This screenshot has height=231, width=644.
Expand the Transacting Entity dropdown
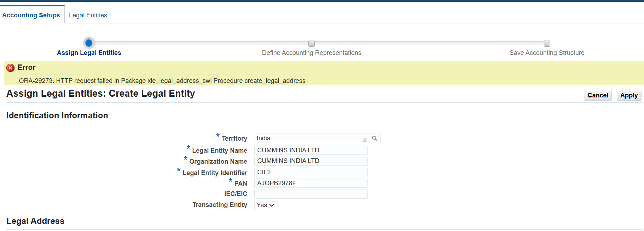point(265,205)
